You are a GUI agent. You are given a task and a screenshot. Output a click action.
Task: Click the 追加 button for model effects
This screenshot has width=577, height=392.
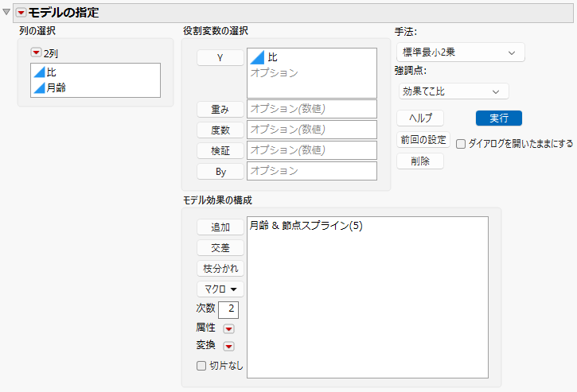pyautogui.click(x=220, y=227)
